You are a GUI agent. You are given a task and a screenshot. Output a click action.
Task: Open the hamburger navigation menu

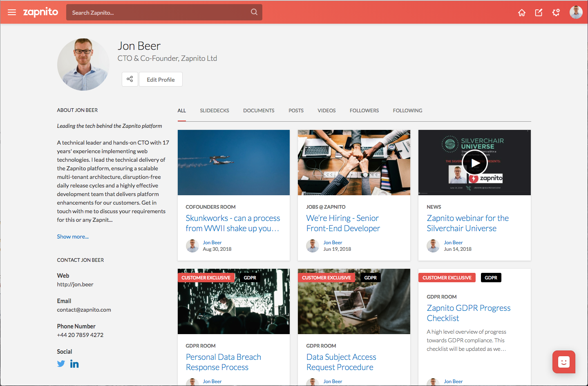[x=11, y=12]
